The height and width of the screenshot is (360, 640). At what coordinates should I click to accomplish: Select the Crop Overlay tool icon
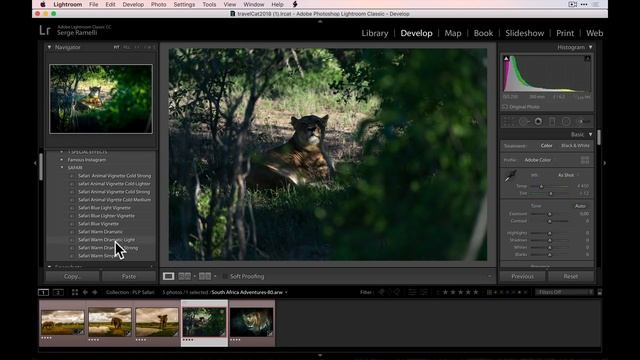pyautogui.click(x=508, y=122)
